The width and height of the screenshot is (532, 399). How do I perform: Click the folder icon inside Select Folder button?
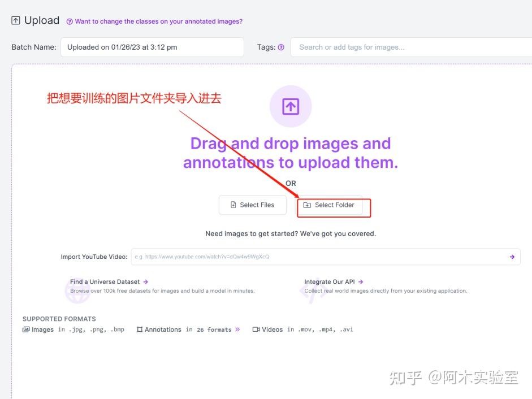tap(306, 206)
